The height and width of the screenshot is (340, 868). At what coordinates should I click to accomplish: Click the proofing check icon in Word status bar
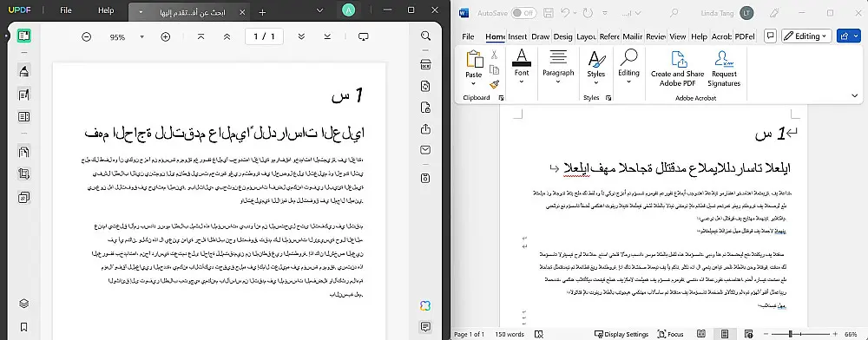pyautogui.click(x=539, y=334)
